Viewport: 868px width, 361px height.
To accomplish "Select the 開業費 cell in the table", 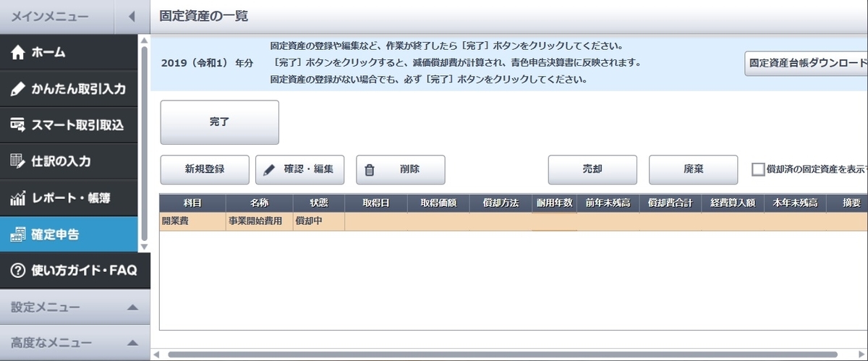I will [192, 221].
